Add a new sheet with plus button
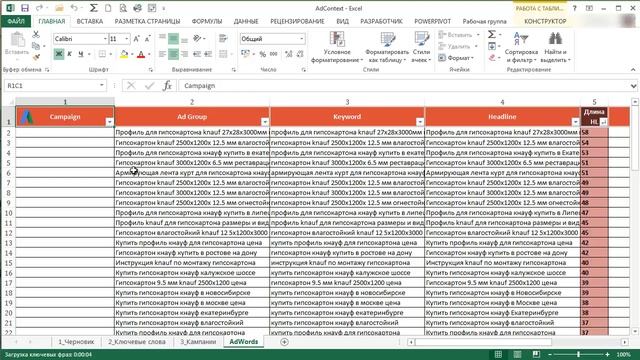Image resolution: width=640 pixels, height=360 pixels. point(284,342)
